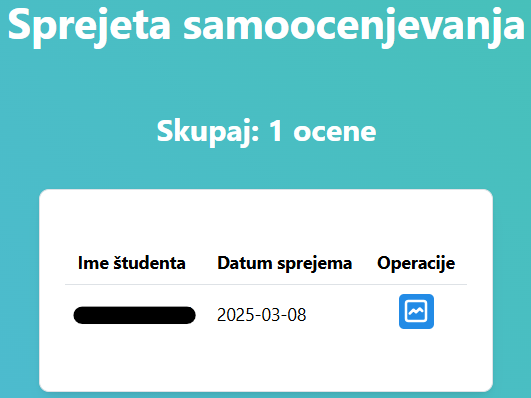Click the Sprejeta samoocenjevanja page title
The image size is (531, 398).
coord(266,25)
